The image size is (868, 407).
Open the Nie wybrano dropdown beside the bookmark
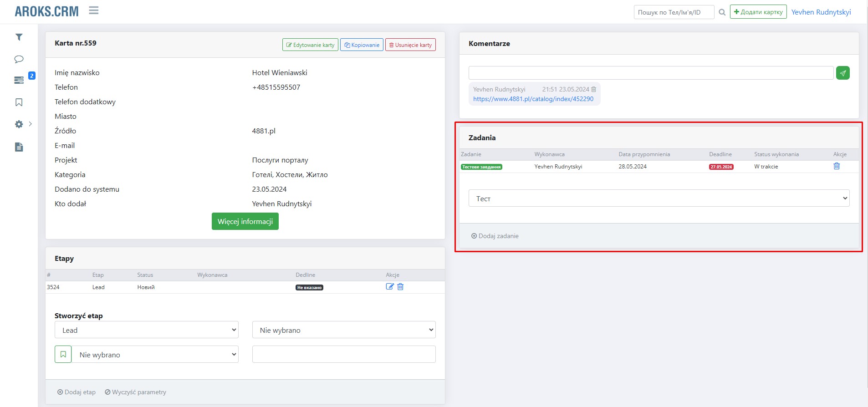pyautogui.click(x=155, y=354)
